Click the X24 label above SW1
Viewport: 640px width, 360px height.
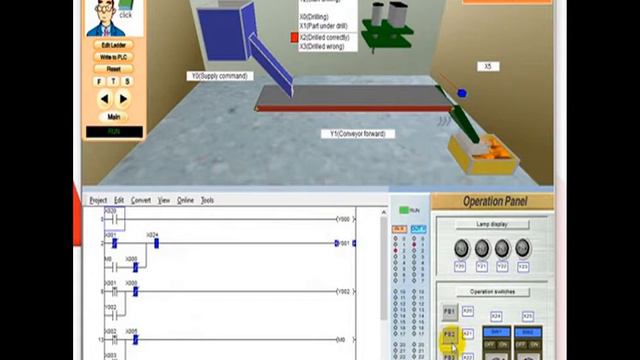coord(496,316)
